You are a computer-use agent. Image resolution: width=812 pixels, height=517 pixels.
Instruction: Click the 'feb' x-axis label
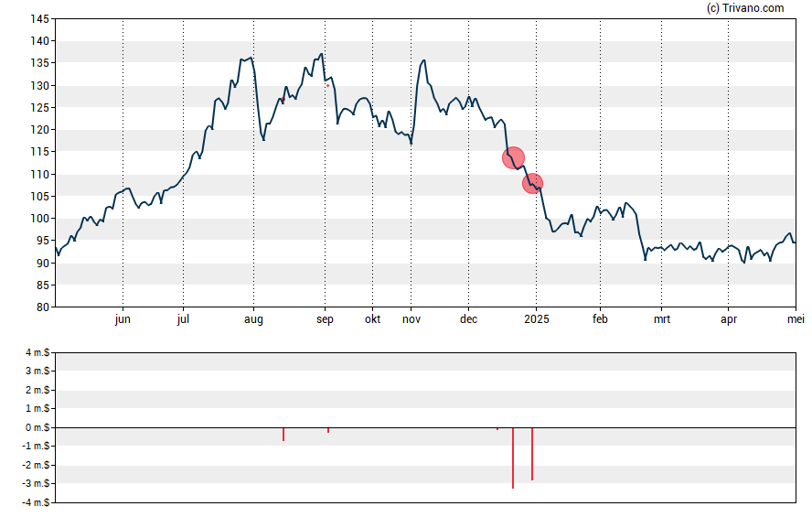pos(600,319)
